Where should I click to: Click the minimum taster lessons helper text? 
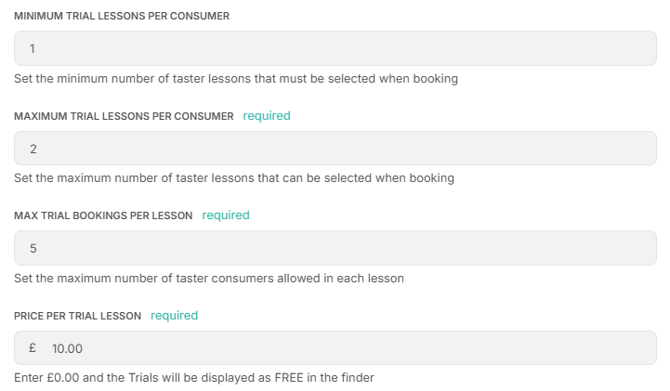(x=236, y=79)
